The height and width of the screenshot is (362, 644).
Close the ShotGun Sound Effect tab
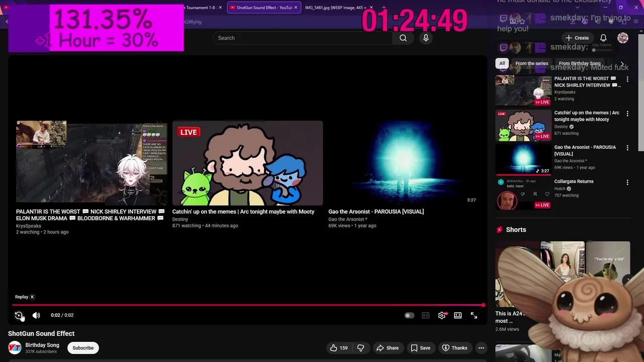pos(296,8)
